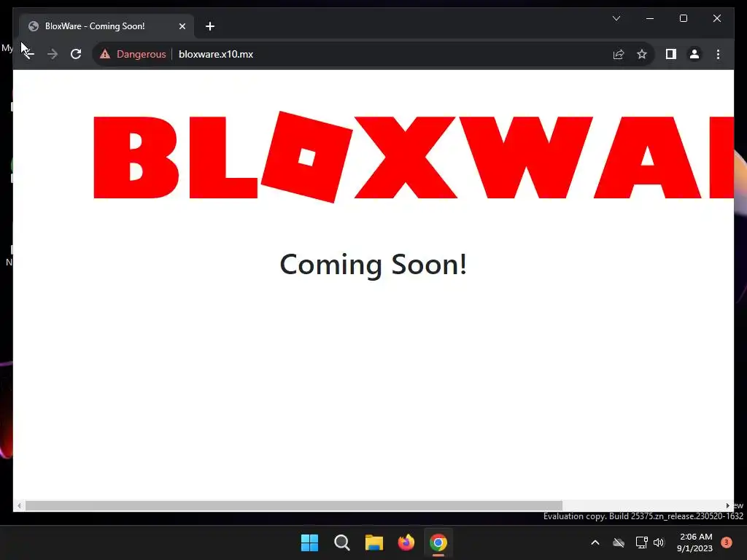Click the scrollbar right arrow
Screen dimensions: 747x560
click(727, 505)
